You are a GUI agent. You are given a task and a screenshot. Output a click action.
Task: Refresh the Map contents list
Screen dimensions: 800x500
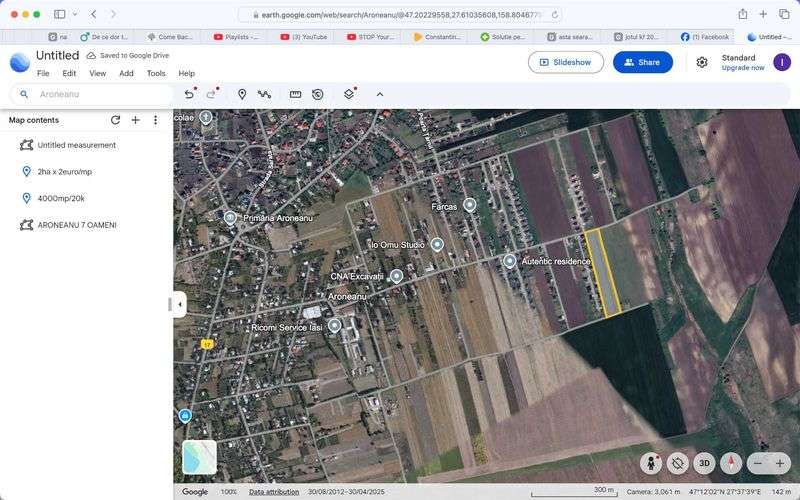(115, 120)
